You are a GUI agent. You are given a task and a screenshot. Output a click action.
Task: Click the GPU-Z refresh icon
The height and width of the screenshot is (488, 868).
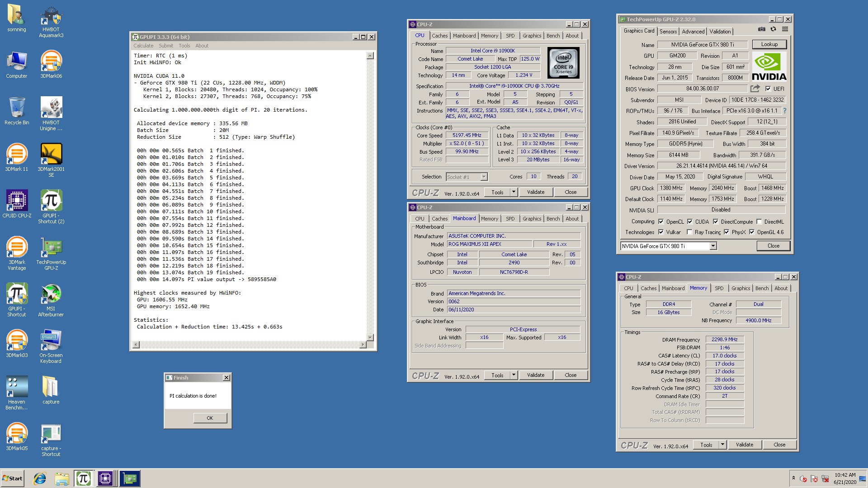click(x=774, y=29)
